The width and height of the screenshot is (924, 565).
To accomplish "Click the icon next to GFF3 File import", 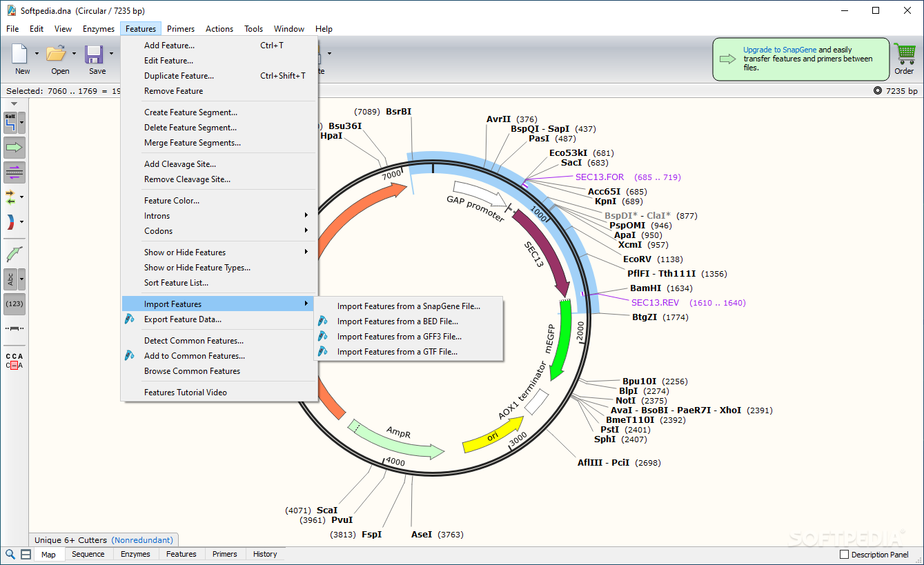I will (322, 336).
